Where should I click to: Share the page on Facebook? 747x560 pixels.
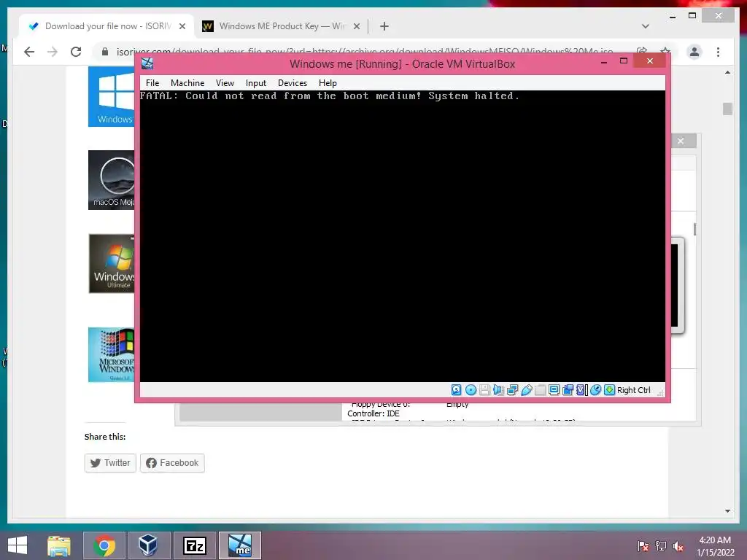(172, 463)
